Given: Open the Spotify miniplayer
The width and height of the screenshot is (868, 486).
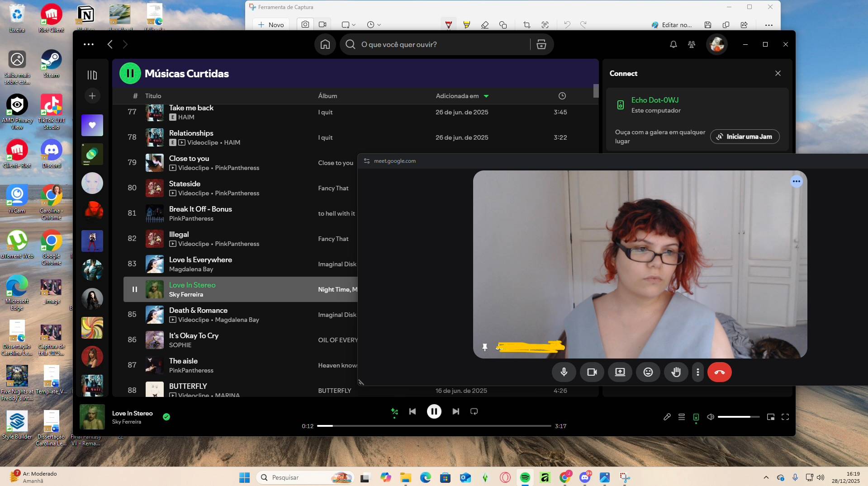Looking at the screenshot, I should click(771, 417).
